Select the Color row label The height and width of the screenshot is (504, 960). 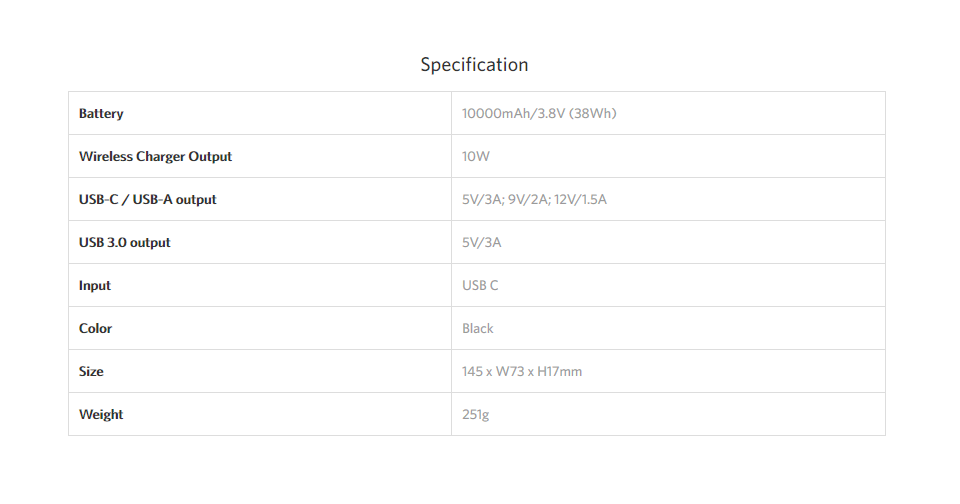[96, 328]
